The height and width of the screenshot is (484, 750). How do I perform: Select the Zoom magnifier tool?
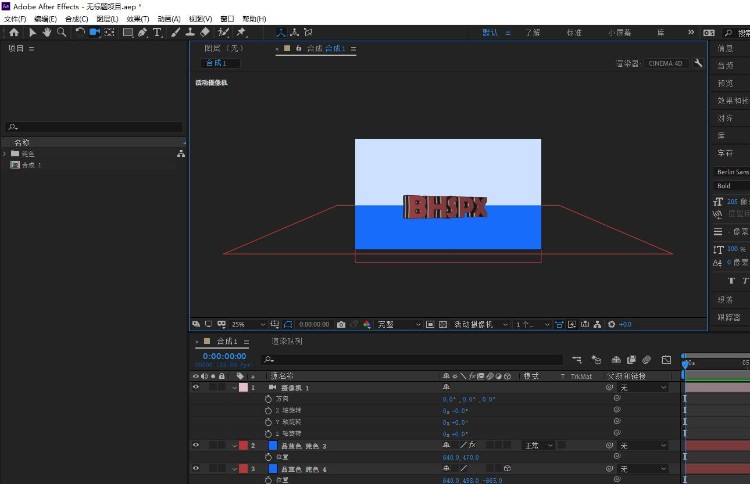coord(62,32)
